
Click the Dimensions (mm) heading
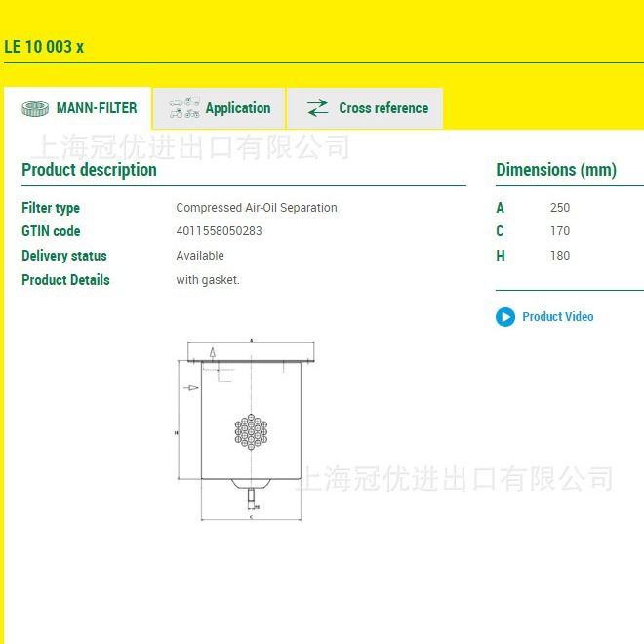pyautogui.click(x=556, y=170)
